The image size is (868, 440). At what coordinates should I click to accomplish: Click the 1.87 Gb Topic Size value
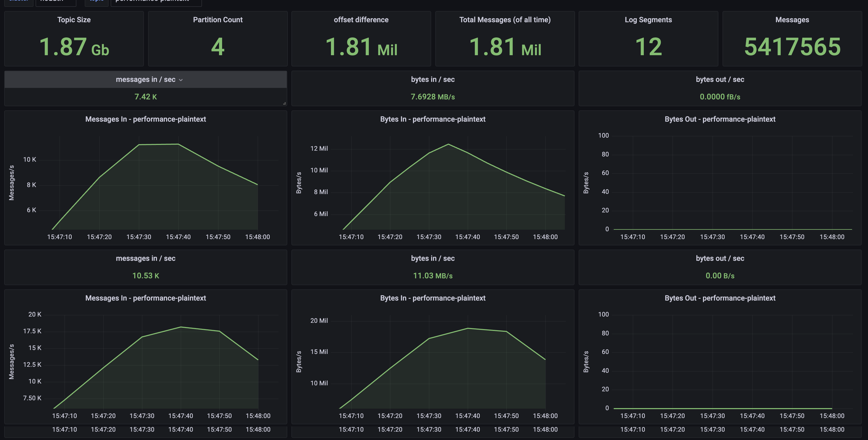click(x=74, y=47)
